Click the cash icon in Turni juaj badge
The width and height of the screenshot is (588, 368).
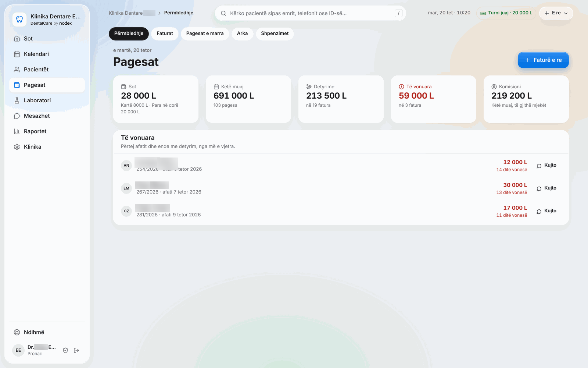pos(483,13)
